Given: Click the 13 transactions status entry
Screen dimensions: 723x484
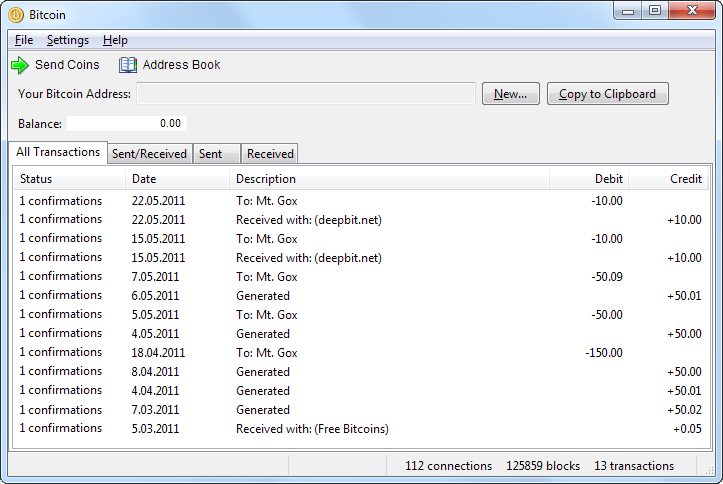Looking at the screenshot, I should 634,466.
